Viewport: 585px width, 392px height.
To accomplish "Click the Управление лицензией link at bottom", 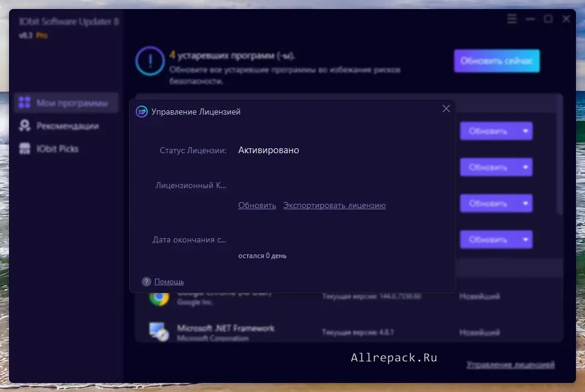I will click(x=510, y=364).
